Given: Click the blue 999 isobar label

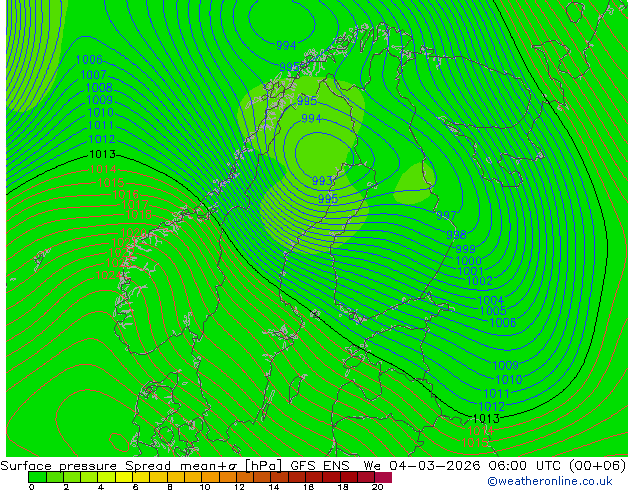Looking at the screenshot, I should 465,249.
